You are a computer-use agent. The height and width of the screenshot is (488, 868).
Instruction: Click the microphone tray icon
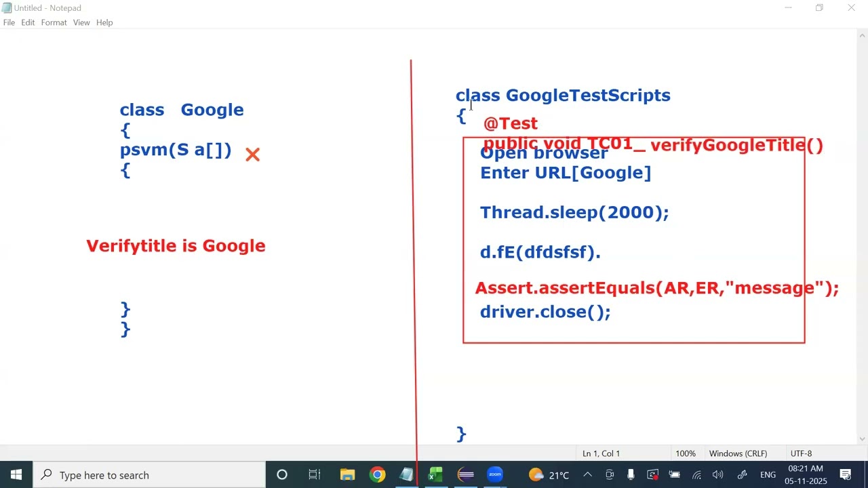coord(631,475)
